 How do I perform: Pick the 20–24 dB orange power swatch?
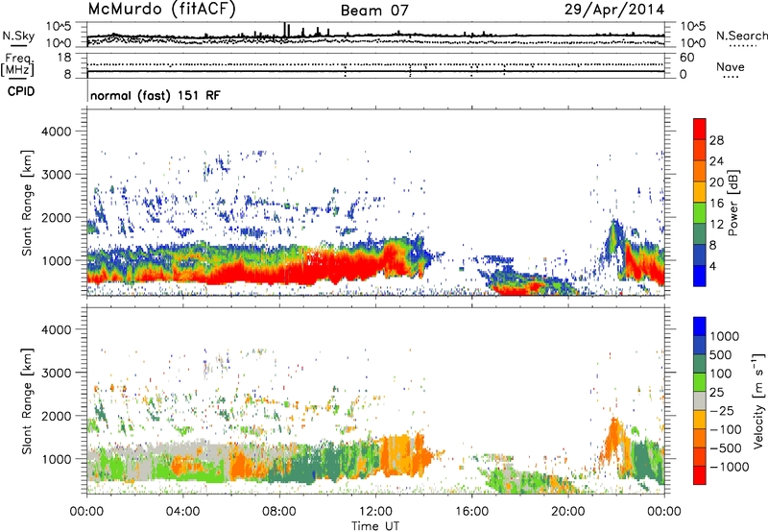pos(700,172)
